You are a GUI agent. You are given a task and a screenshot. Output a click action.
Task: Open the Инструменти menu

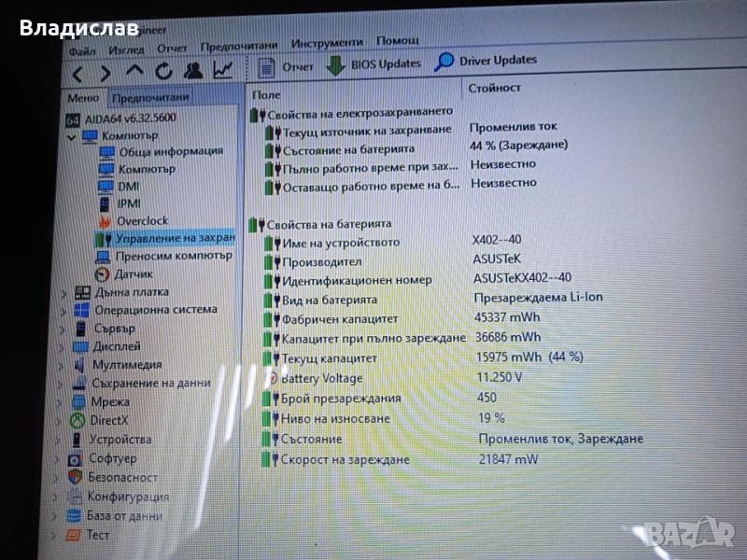tap(327, 43)
